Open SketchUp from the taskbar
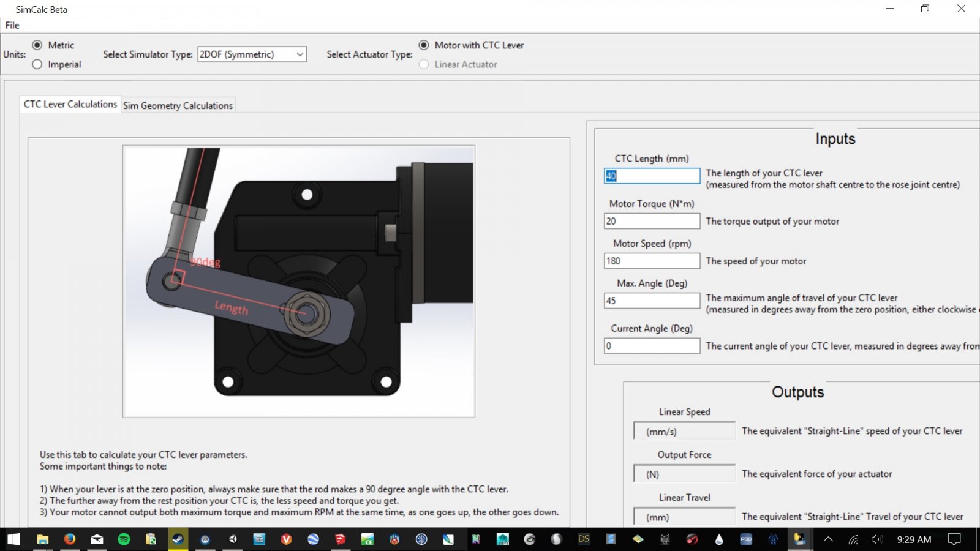This screenshot has height=551, width=980. tap(340, 539)
